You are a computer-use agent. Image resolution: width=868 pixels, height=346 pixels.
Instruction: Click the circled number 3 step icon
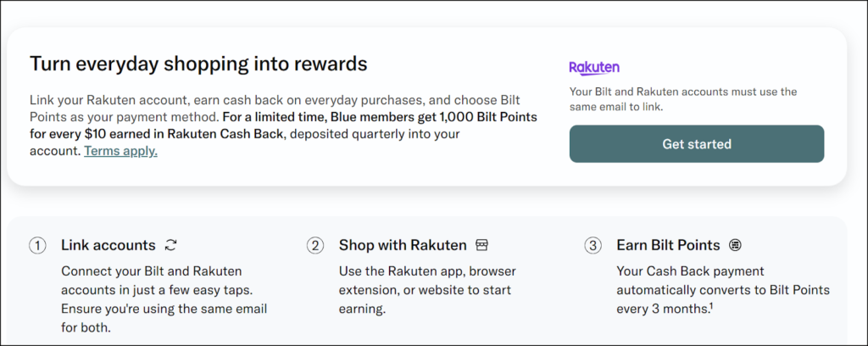click(x=593, y=246)
